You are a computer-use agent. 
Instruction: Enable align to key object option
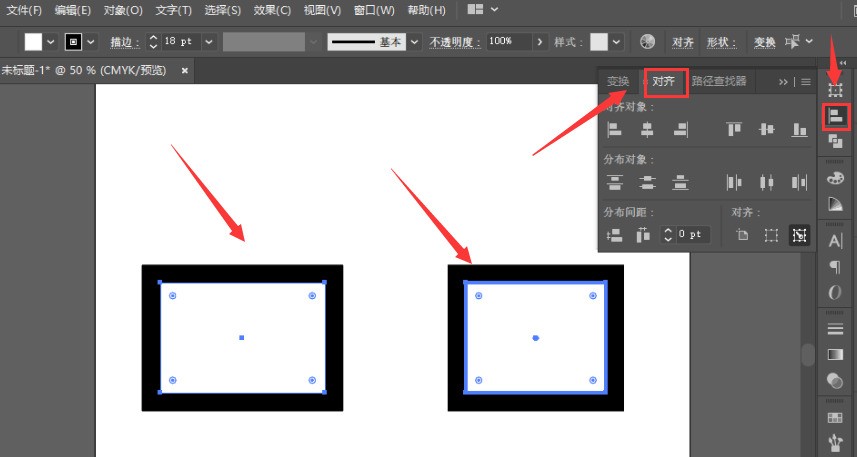point(799,235)
